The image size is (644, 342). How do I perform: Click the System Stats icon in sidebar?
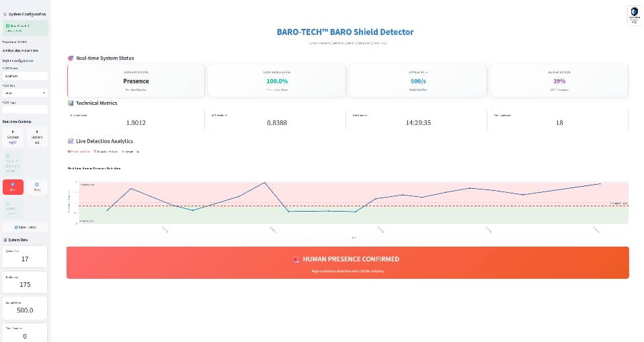coord(6,239)
